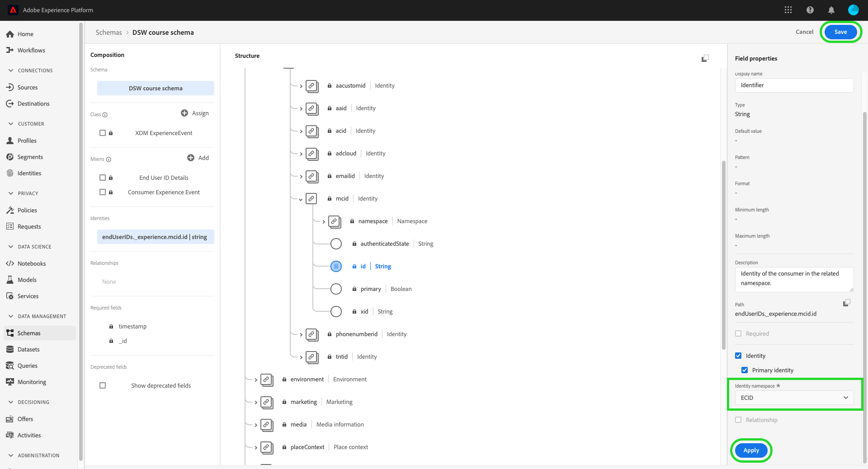The image size is (868, 469).
Task: Select the DSW course schema composition item
Action: point(156,88)
